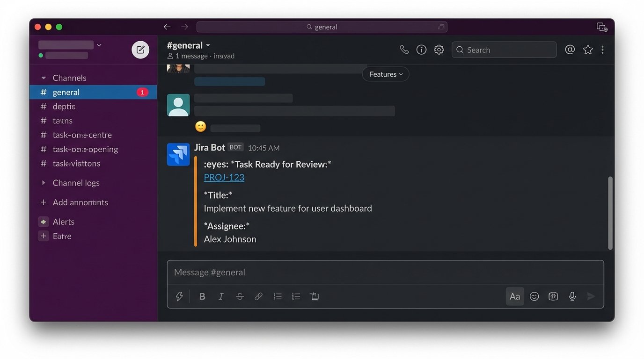The width and height of the screenshot is (644, 359).
Task: Open channel settings with the gear icon
Action: [439, 50]
